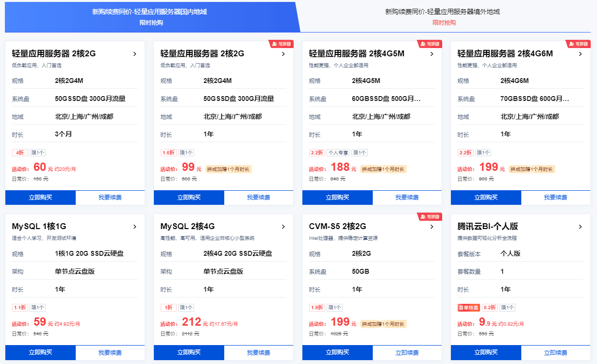
Task: Click 可拼团 badge on 99元 2核2G card
Action: point(282,44)
